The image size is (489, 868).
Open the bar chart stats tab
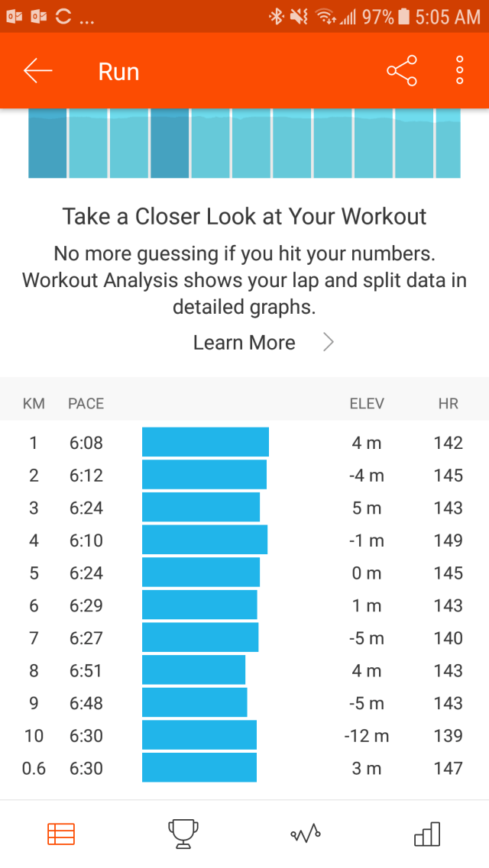(x=427, y=834)
